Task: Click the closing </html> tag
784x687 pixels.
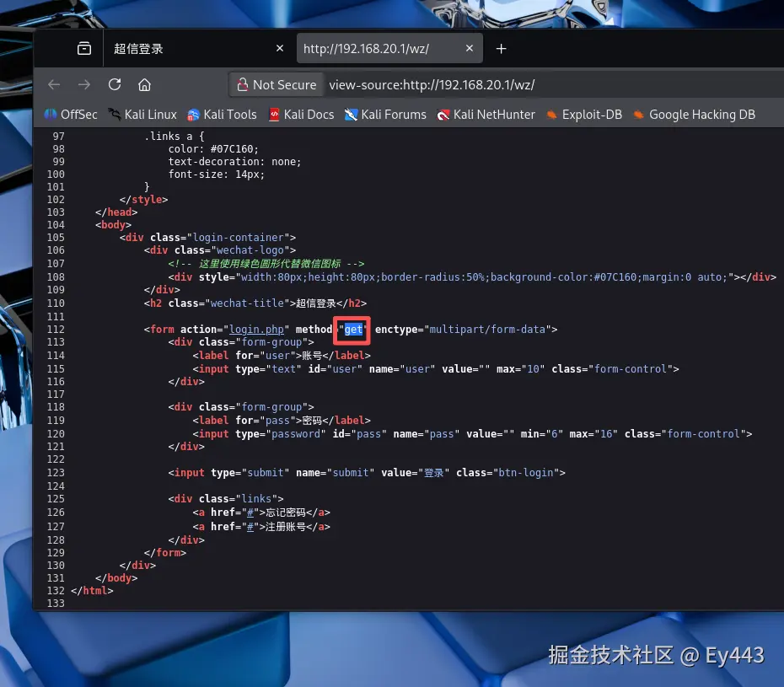Action: click(92, 591)
